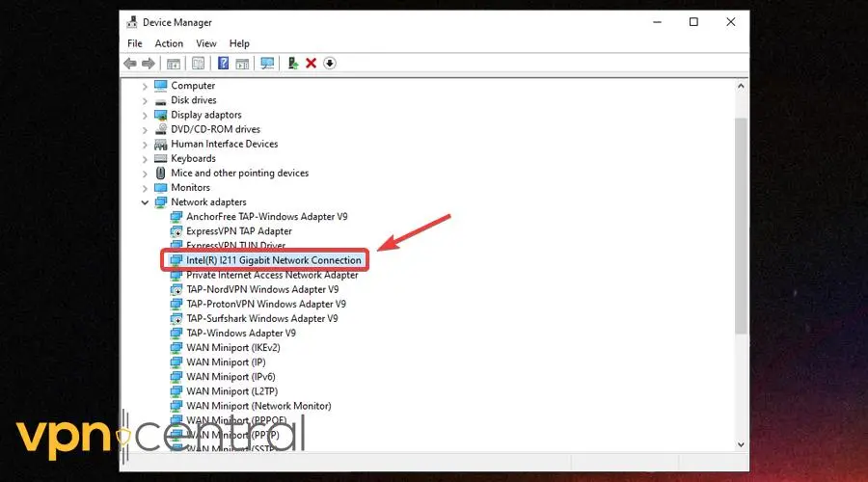Click the TAP-Windows Adapter V9 device icon

pyautogui.click(x=176, y=334)
